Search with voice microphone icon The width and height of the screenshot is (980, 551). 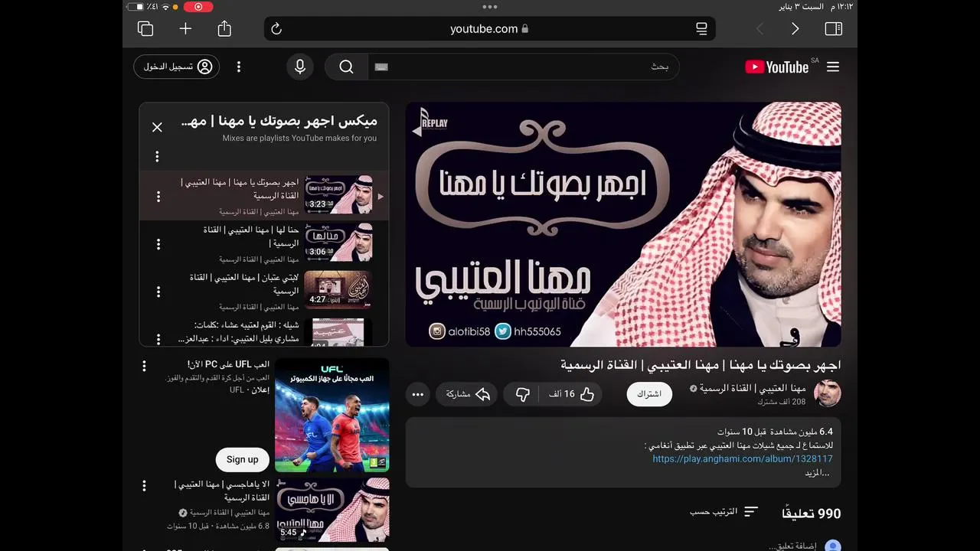pyautogui.click(x=300, y=67)
